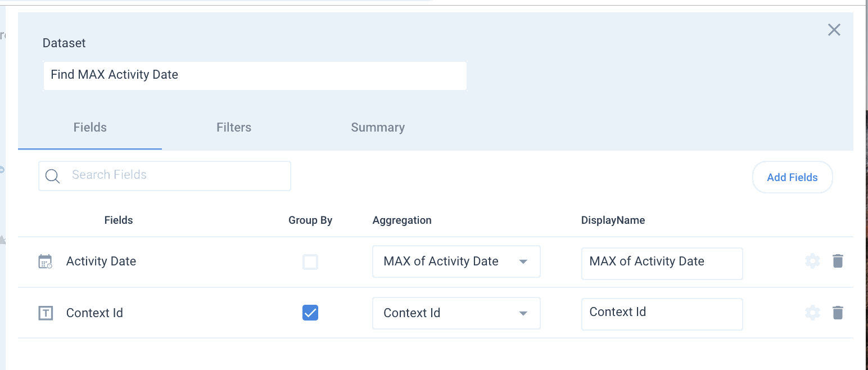868x370 pixels.
Task: Click the 'Context Id' field name in Fields column
Action: click(x=94, y=313)
